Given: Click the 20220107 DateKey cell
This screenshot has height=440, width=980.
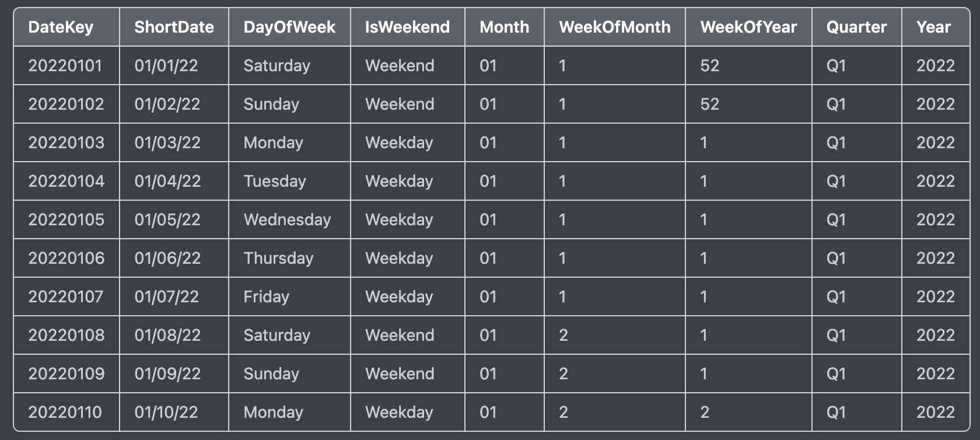Looking at the screenshot, I should pyautogui.click(x=65, y=296).
